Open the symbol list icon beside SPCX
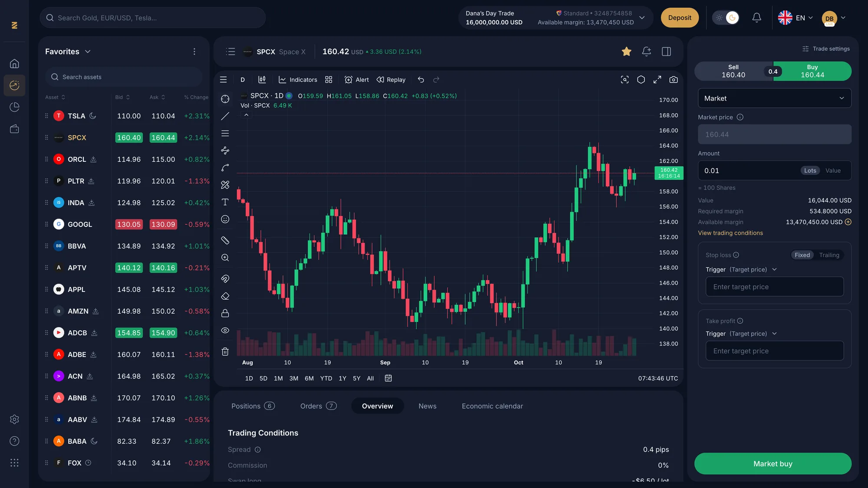Screen dimensions: 868x488 point(230,52)
